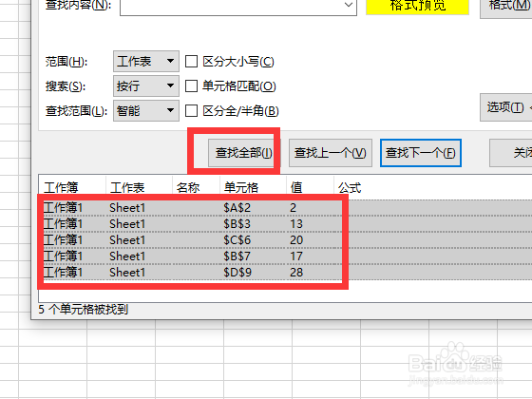Toggle match entire cell (单元格匹配) checkbox
The image size is (532, 399).
191,86
